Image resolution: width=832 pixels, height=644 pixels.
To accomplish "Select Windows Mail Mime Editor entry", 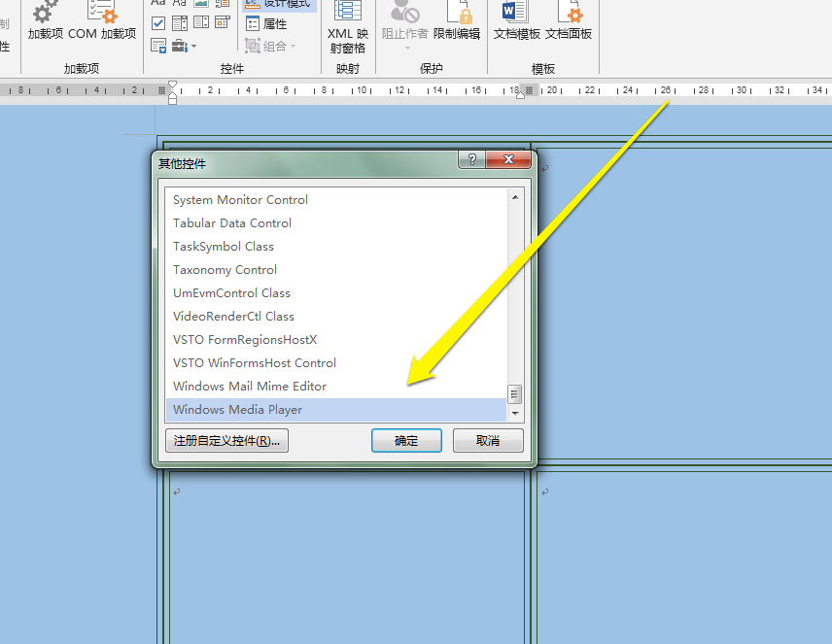I will tap(336, 387).
